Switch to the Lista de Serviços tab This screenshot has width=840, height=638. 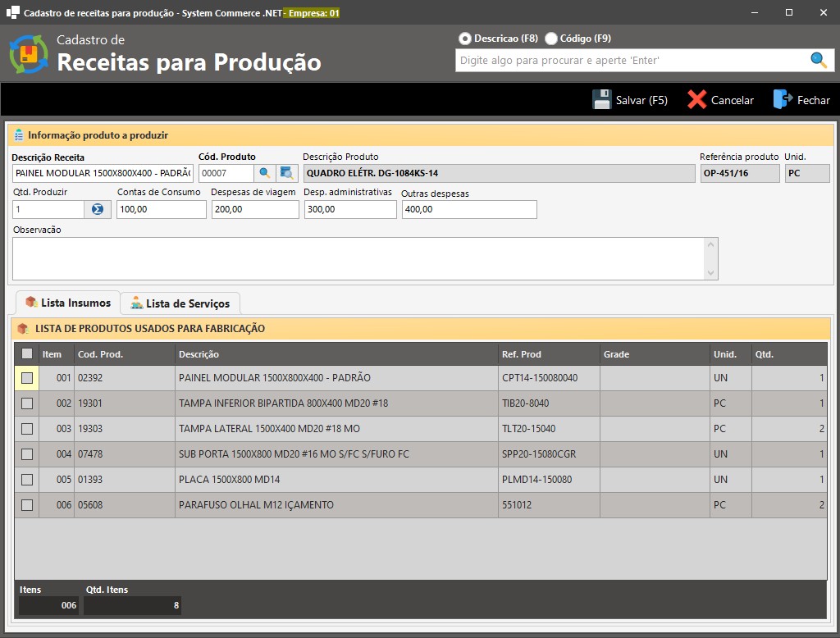click(181, 303)
